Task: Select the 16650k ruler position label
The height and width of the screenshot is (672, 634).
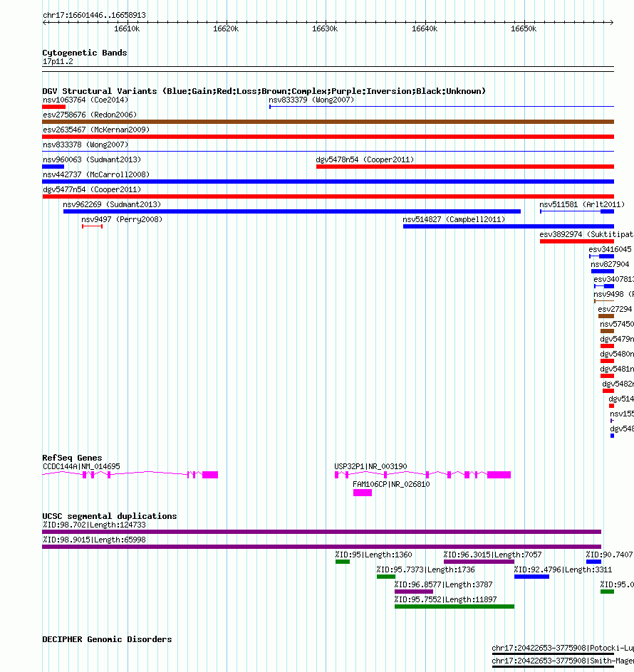Action: tap(524, 28)
